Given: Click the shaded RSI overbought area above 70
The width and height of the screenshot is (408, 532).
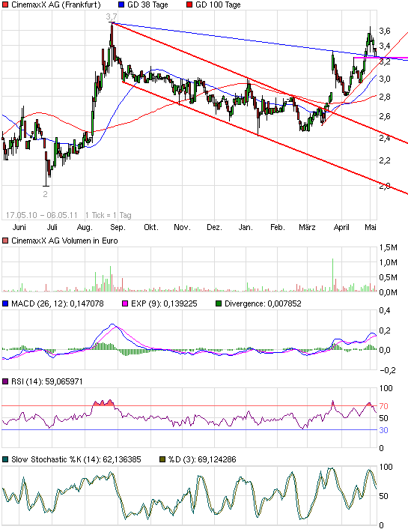Looking at the screenshot, I should tap(103, 403).
